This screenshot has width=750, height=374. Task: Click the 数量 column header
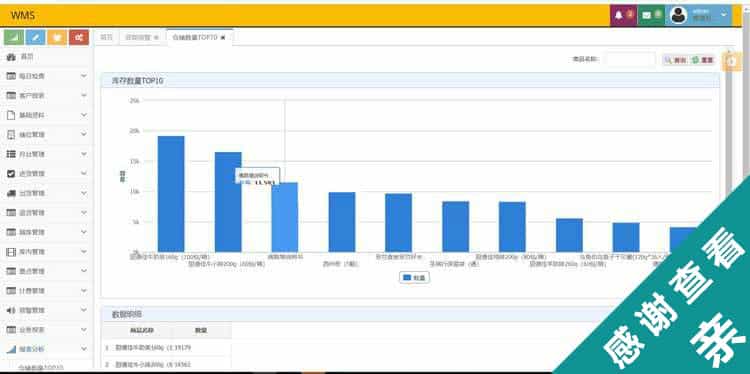201,330
